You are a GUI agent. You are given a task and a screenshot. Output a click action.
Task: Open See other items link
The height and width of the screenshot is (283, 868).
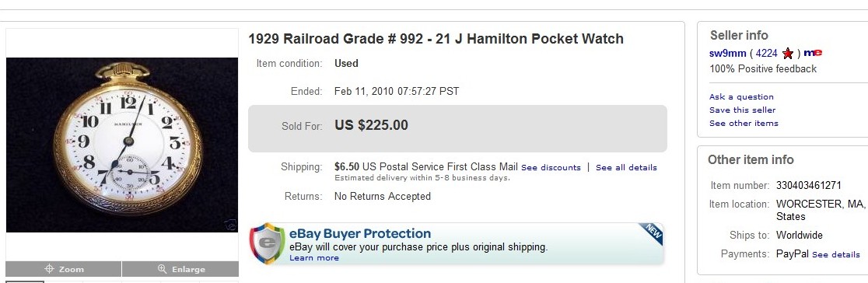coord(744,124)
